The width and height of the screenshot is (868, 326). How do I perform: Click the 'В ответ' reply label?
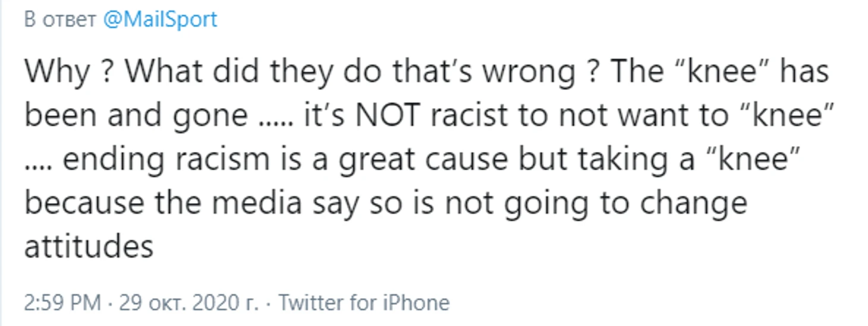(x=60, y=20)
